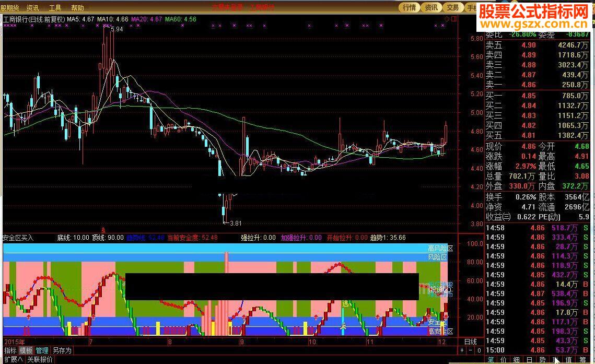Click the 趋势1: 35.66 value
This screenshot has height=364, width=595.
click(388, 238)
